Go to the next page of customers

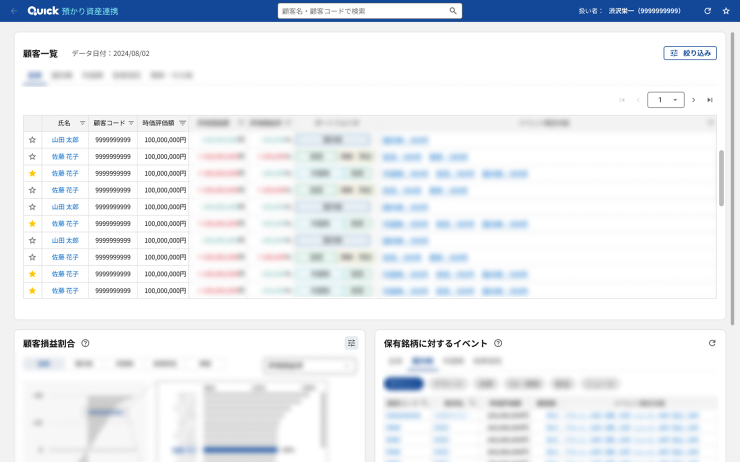coord(694,100)
